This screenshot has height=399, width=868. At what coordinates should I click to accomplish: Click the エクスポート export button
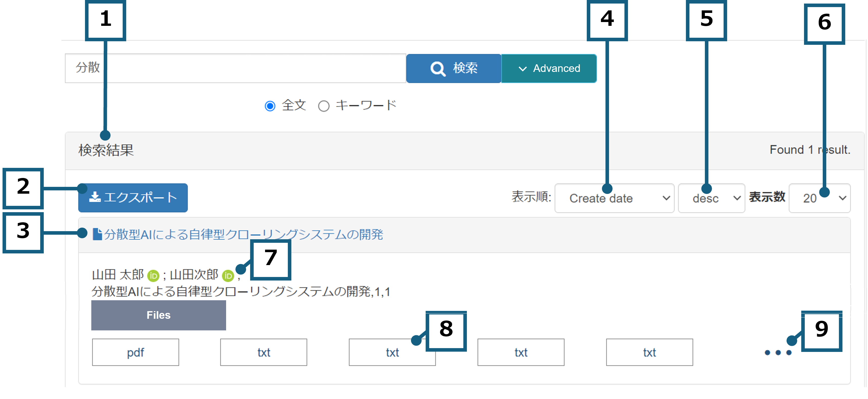click(133, 198)
